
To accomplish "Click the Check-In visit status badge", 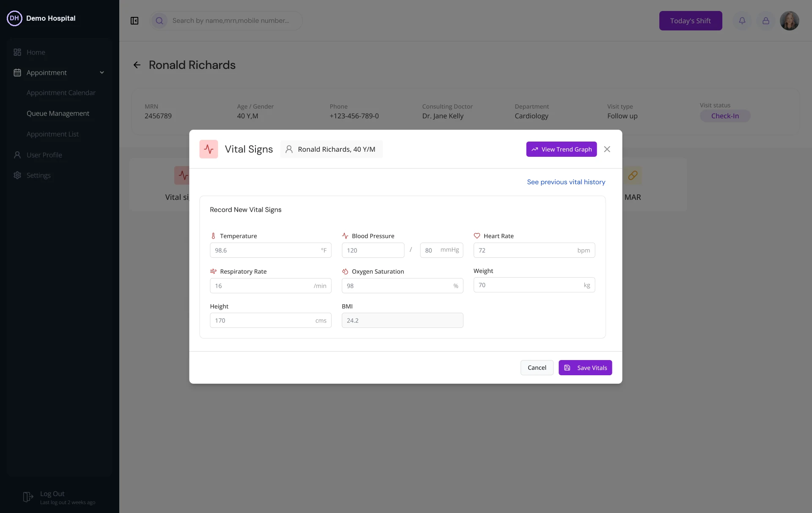I will point(725,116).
